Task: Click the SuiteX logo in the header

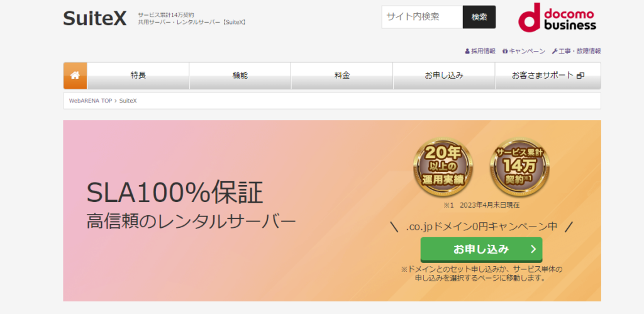Action: (x=95, y=18)
